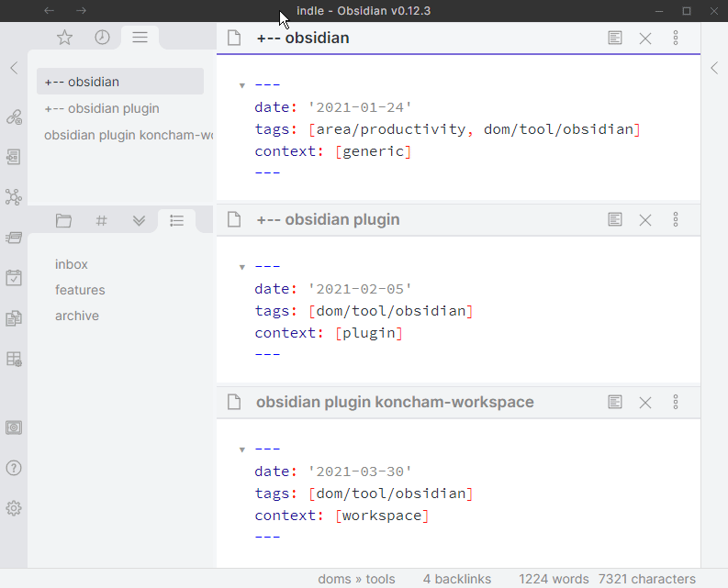Open the tag pane hash tab

(101, 220)
